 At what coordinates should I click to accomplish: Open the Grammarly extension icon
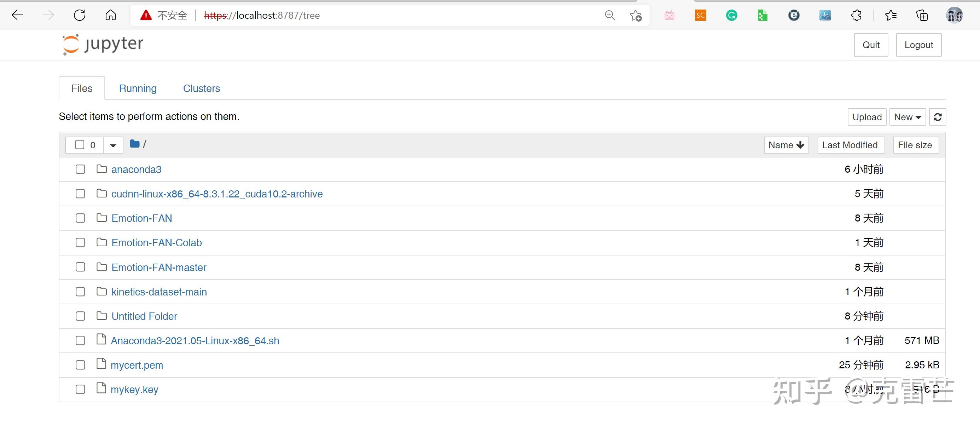(x=731, y=15)
